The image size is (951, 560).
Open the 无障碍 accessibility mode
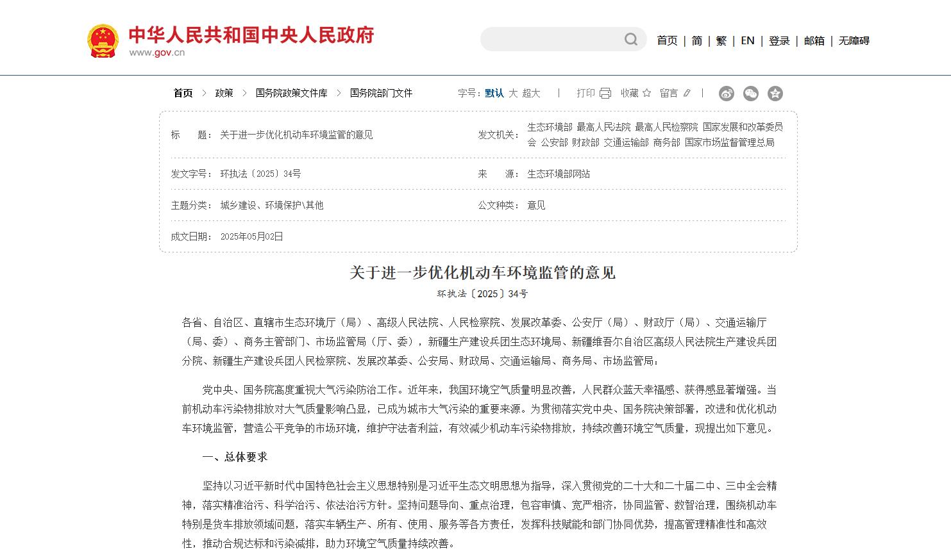[x=854, y=41]
